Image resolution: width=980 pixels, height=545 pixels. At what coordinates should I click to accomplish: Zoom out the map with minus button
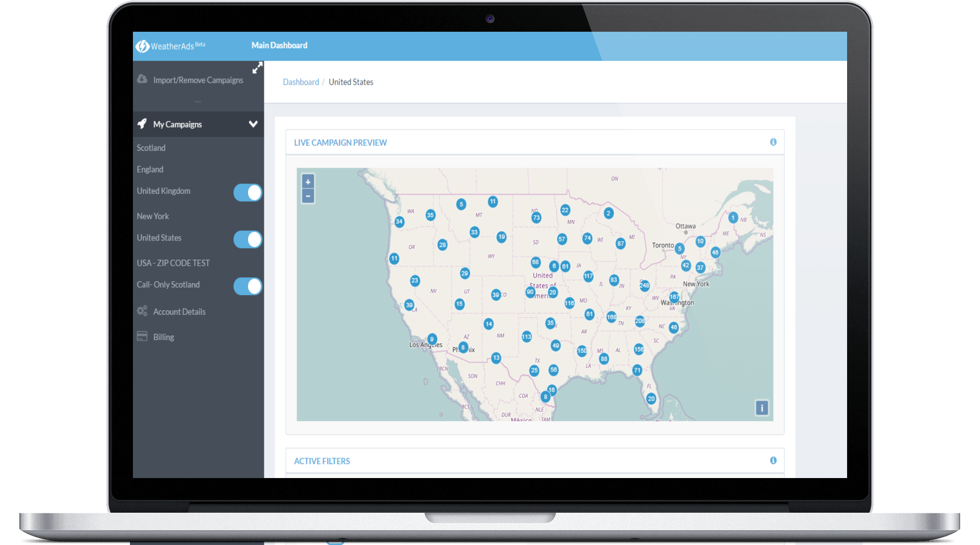coord(308,196)
